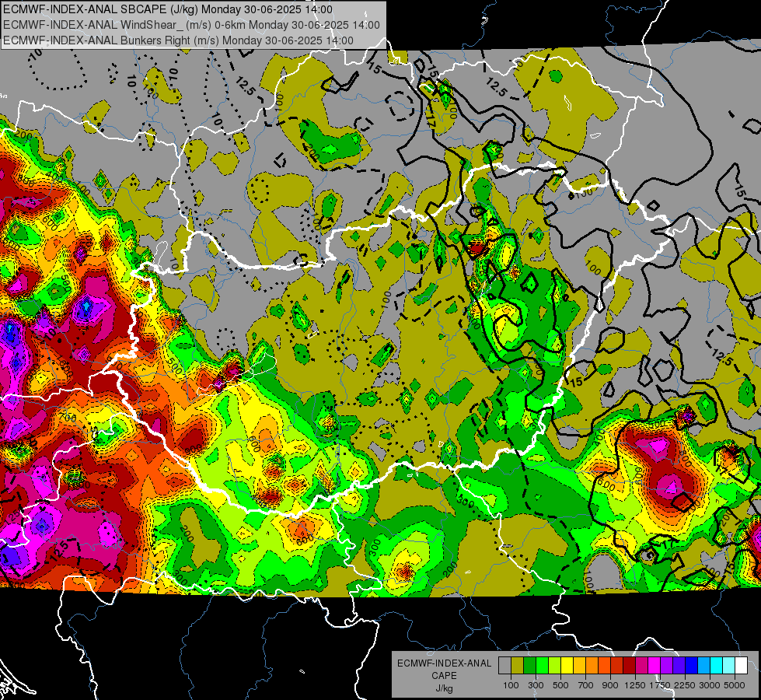761x700 pixels.
Task: Click the dark red legend swatch before 1250
Action: click(x=629, y=665)
